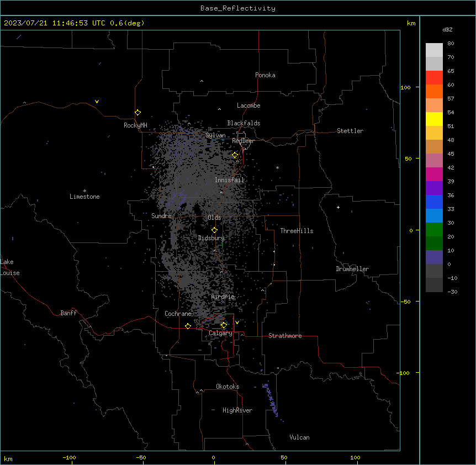Click the 2023/07/21 11:46:53 UTC timestamp
Viewport: 476px width, 465px height.
55,23
